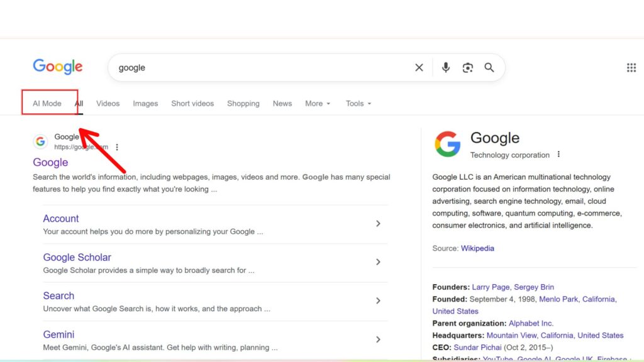This screenshot has height=362, width=644.
Task: Open the Google apps grid icon
Action: tap(631, 68)
